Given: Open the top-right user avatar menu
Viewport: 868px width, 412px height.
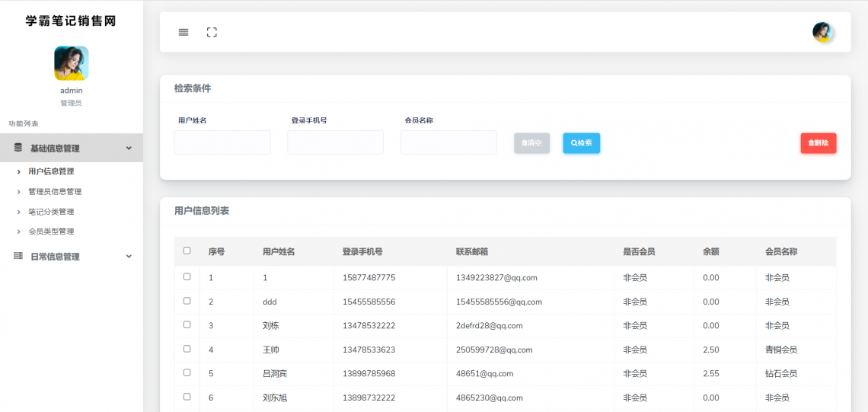Looking at the screenshot, I should coord(822,32).
